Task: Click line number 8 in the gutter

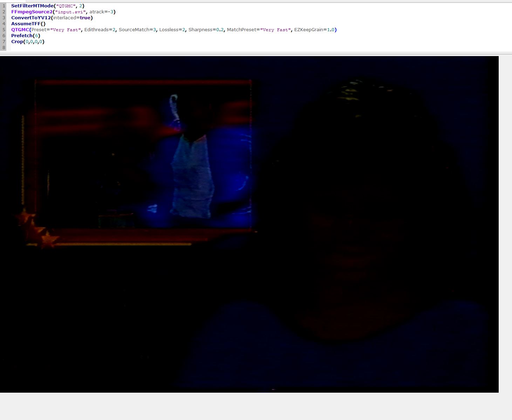Action: [x=4, y=48]
